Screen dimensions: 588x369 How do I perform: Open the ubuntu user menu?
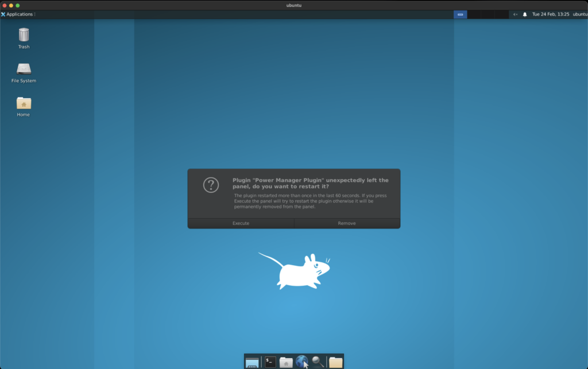coord(579,14)
